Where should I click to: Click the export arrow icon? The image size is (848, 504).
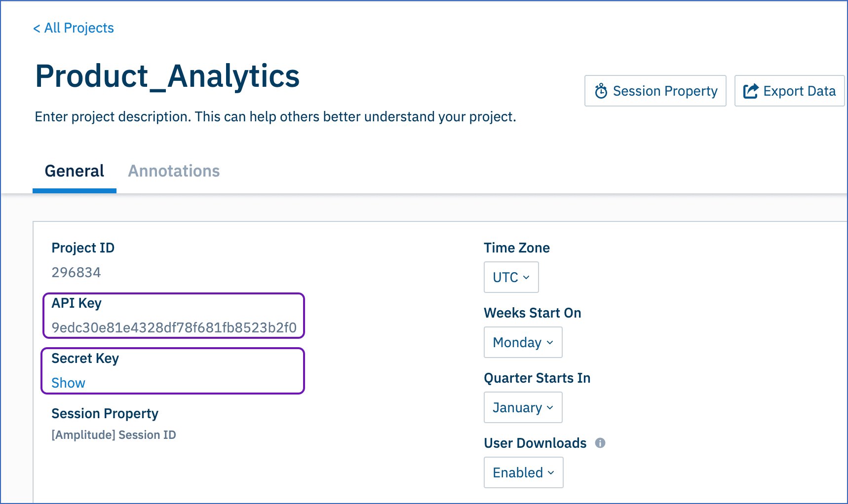pyautogui.click(x=751, y=91)
